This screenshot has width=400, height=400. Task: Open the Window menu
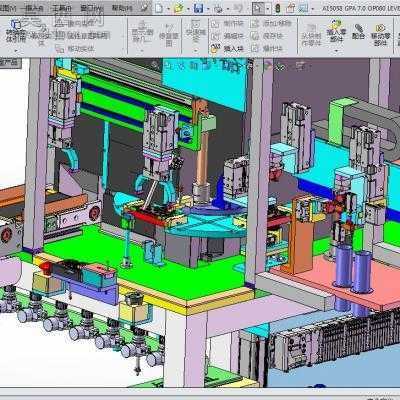tap(92, 9)
